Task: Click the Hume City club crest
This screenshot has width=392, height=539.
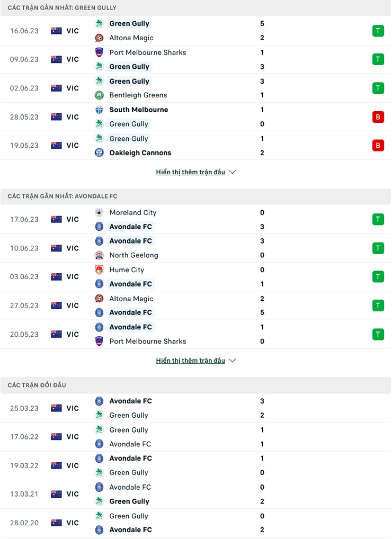Action: [100, 269]
